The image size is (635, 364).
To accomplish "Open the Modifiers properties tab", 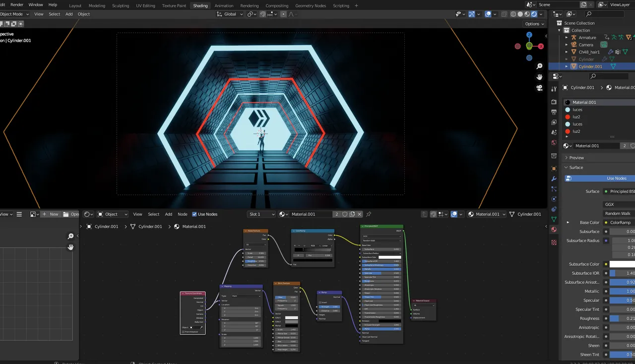I will (x=554, y=179).
